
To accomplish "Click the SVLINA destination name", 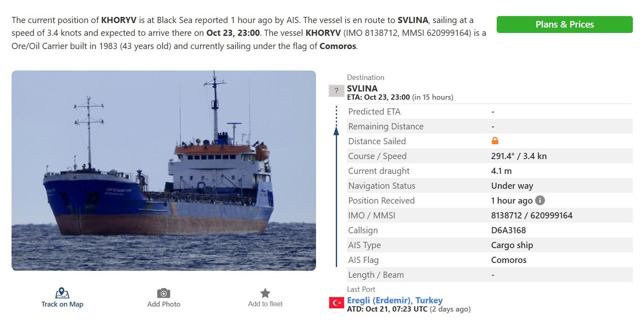I will 362,89.
